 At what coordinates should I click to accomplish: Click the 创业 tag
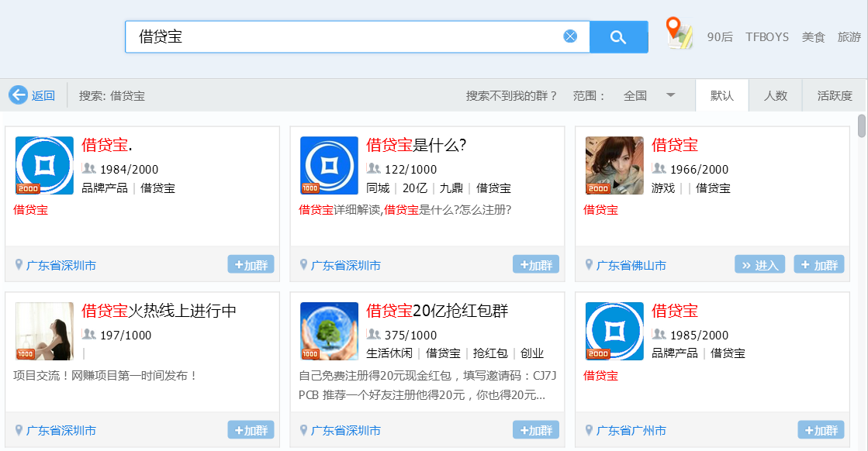coord(532,353)
